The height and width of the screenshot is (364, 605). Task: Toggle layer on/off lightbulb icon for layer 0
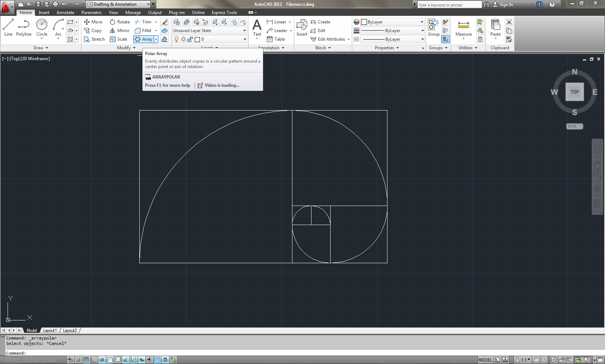[176, 39]
